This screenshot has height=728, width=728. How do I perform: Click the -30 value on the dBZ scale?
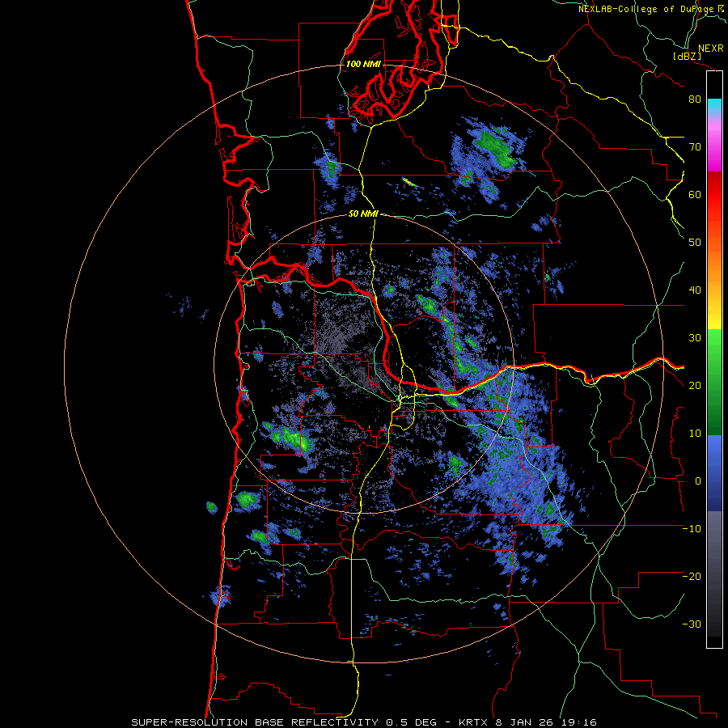(692, 625)
